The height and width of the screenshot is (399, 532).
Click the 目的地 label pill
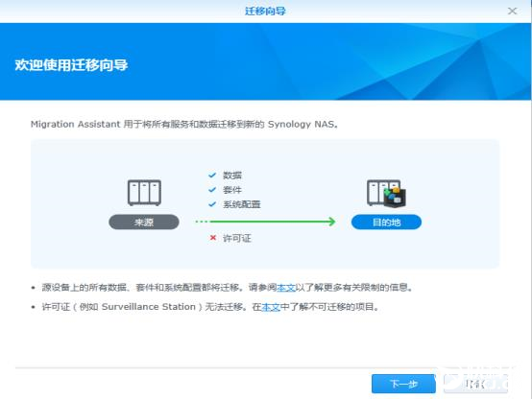coord(386,223)
